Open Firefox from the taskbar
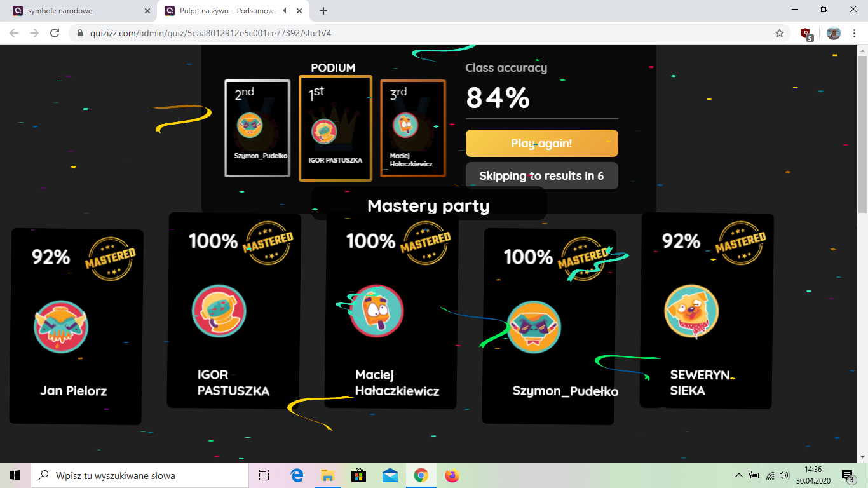 click(452, 475)
